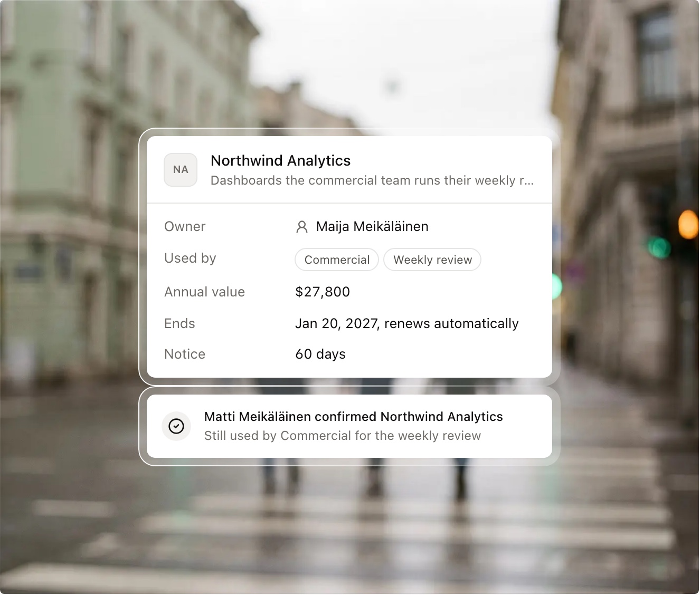
Task: Click the annual value $27,800
Action: coord(323,292)
